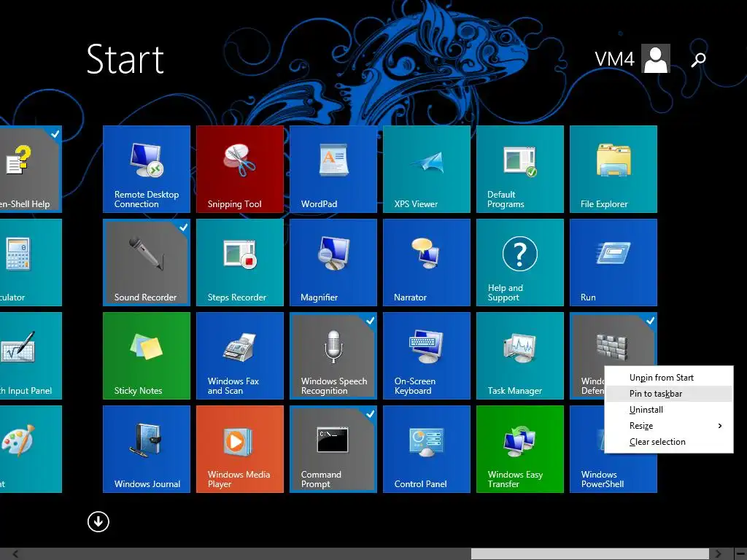The height and width of the screenshot is (560, 747).
Task: Select the Windows Speech Recognition tile
Action: point(333,356)
